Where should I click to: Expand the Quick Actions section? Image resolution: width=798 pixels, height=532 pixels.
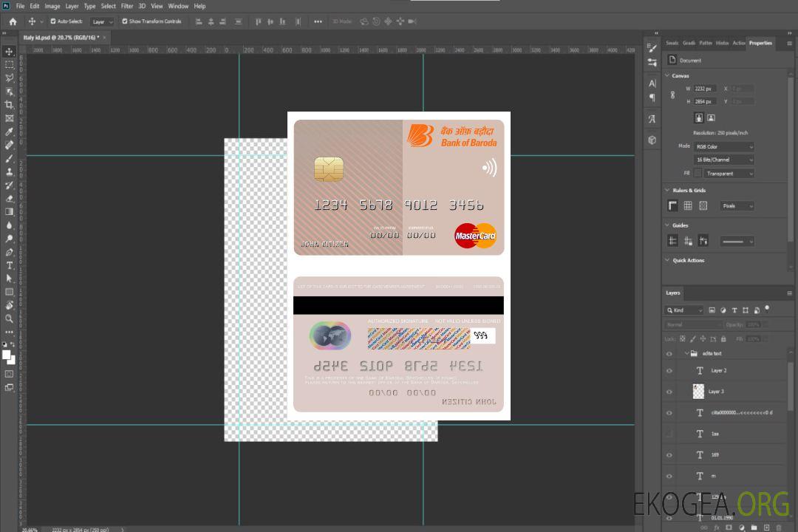pos(668,260)
